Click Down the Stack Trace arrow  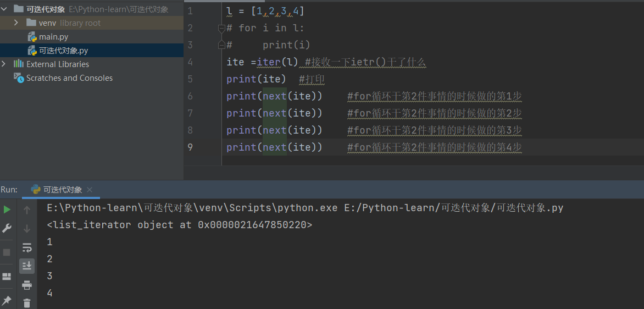click(26, 228)
